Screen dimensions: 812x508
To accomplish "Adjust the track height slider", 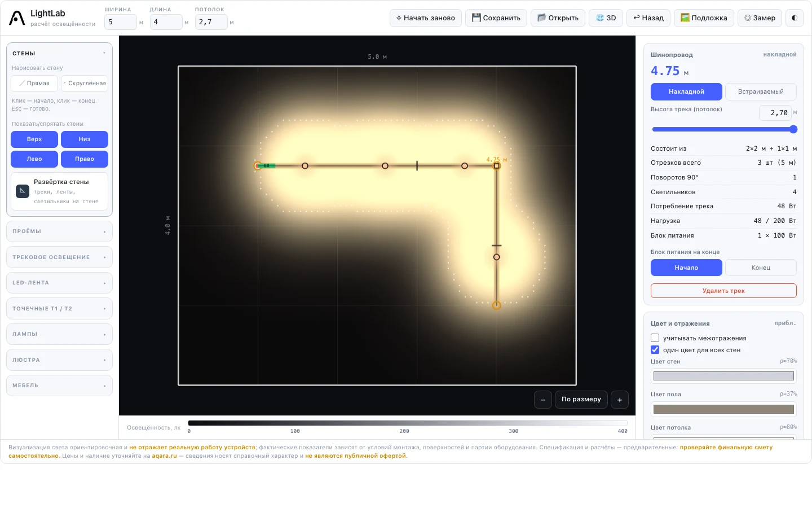I will [723, 129].
